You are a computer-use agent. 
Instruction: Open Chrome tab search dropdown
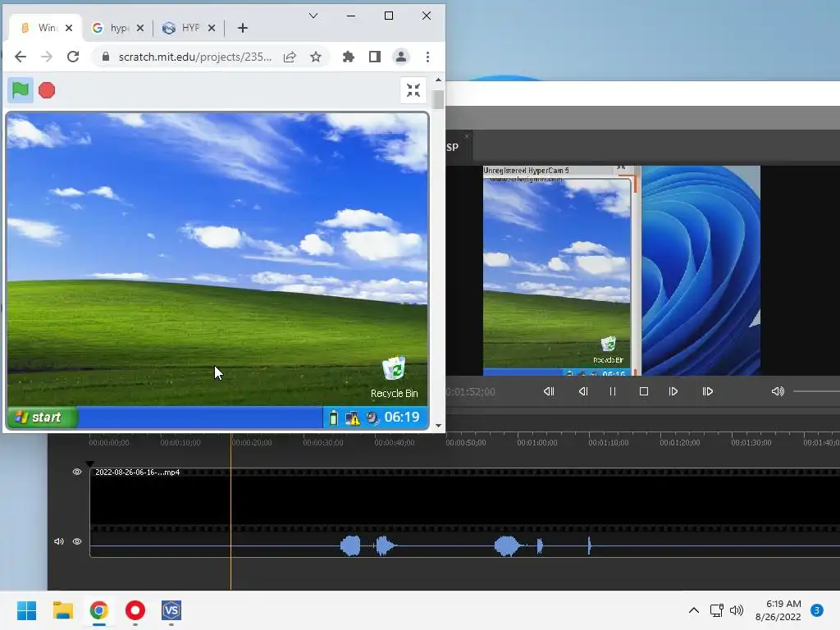pos(313,16)
